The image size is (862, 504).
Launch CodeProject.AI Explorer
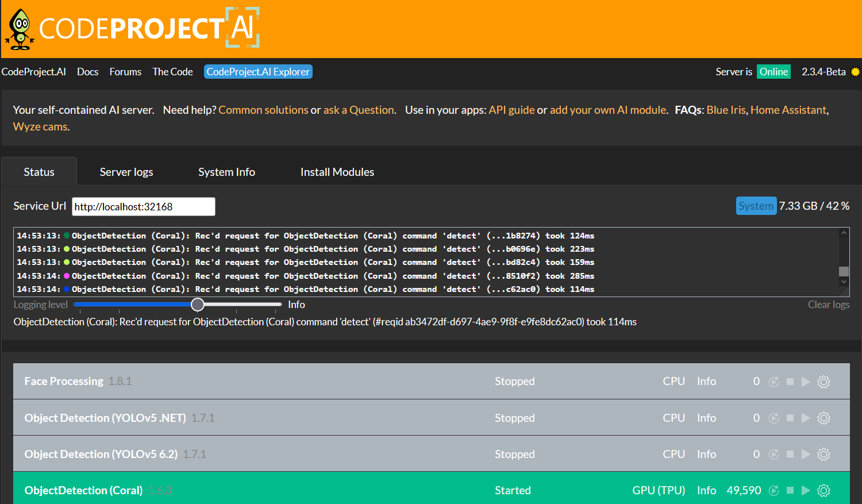pos(258,72)
